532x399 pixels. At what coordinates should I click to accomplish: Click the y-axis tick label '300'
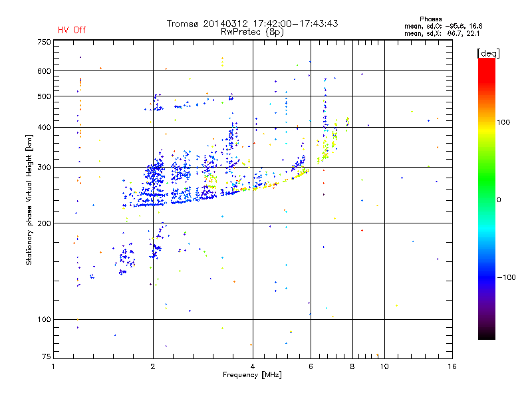44,168
